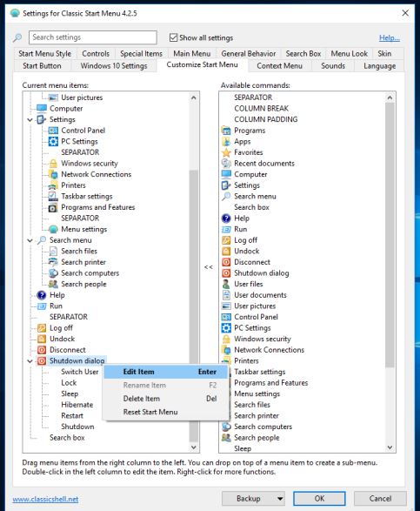Open the www.classicshell.net link
Viewport: 420px width, 511px height.
point(45,500)
